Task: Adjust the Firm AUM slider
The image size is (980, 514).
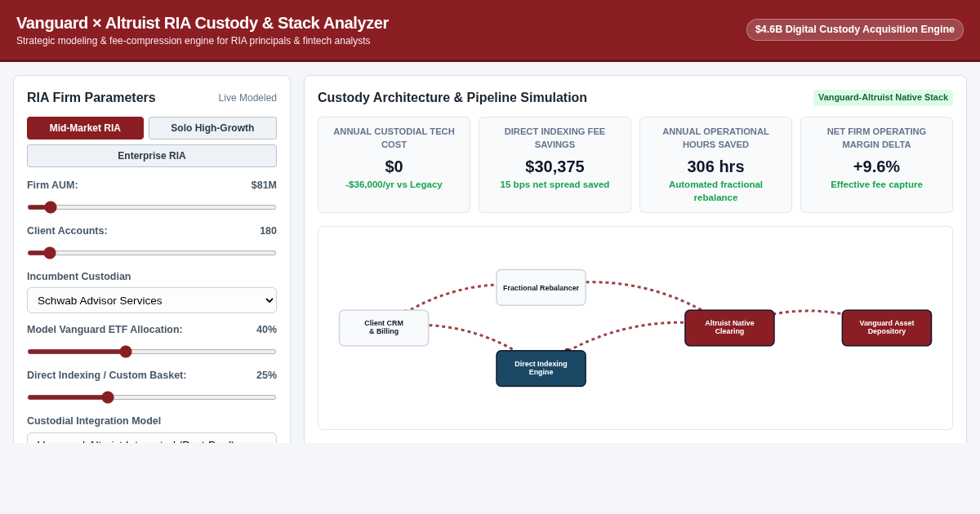Action: 152,207
